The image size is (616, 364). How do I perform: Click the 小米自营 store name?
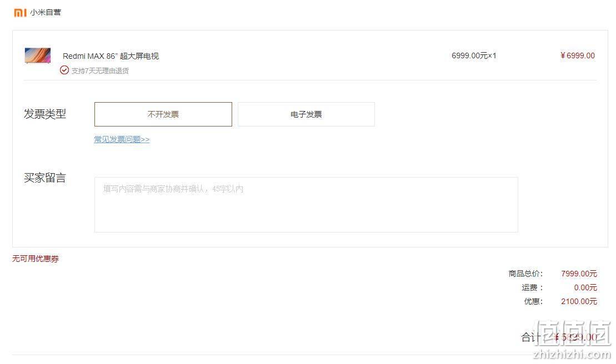[46, 13]
